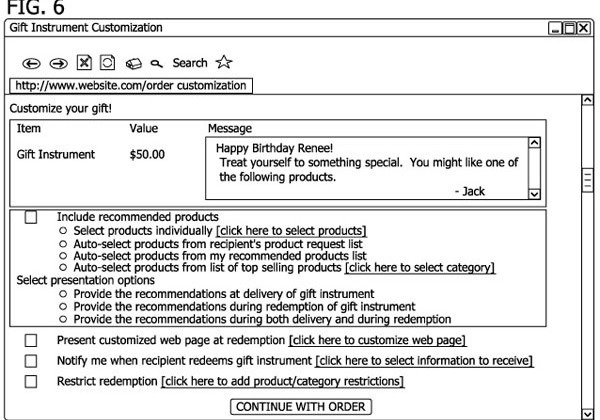Click the favorites star icon
This screenshot has width=600, height=420.
point(223,63)
